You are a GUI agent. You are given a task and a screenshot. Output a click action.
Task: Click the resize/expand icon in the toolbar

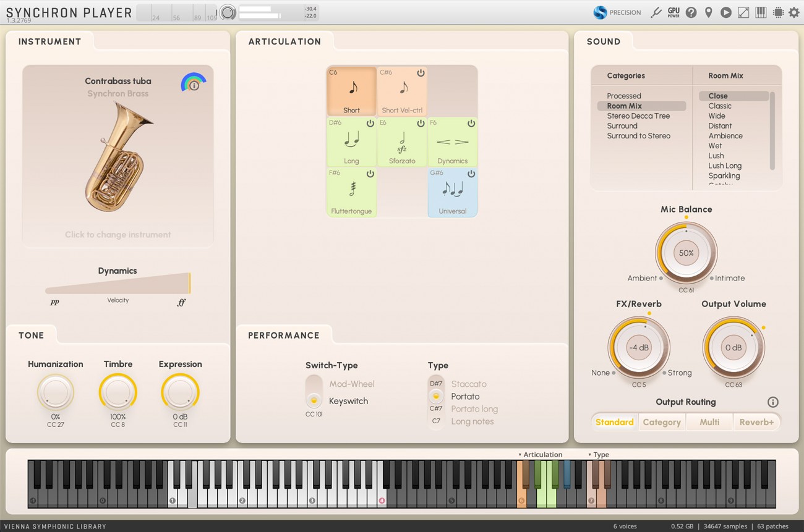pos(743,12)
